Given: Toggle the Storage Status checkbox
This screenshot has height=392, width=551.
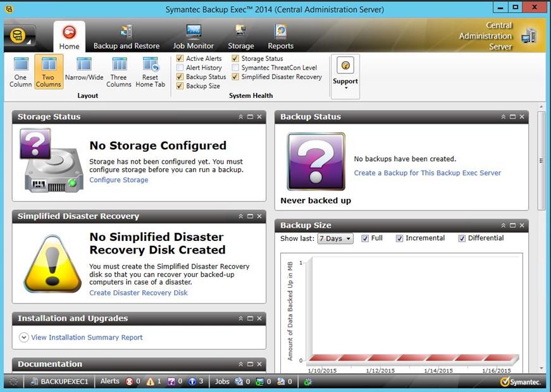Looking at the screenshot, I should (235, 58).
